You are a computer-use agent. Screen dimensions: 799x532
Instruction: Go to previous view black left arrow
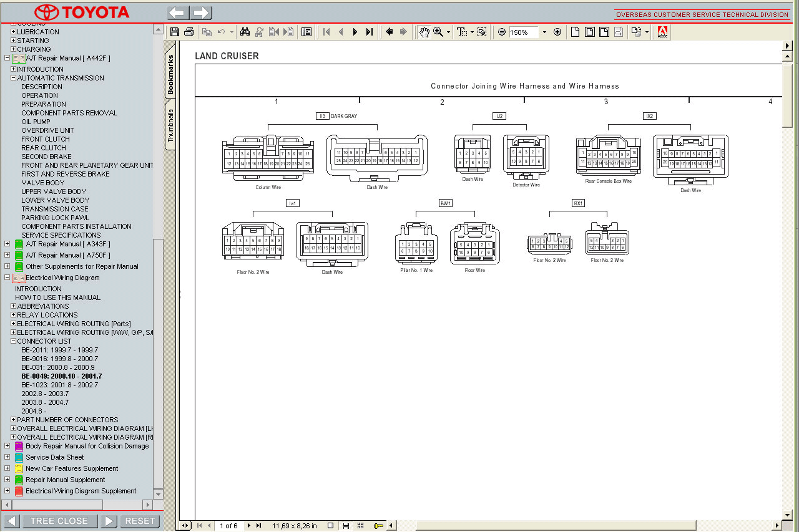[x=389, y=32]
